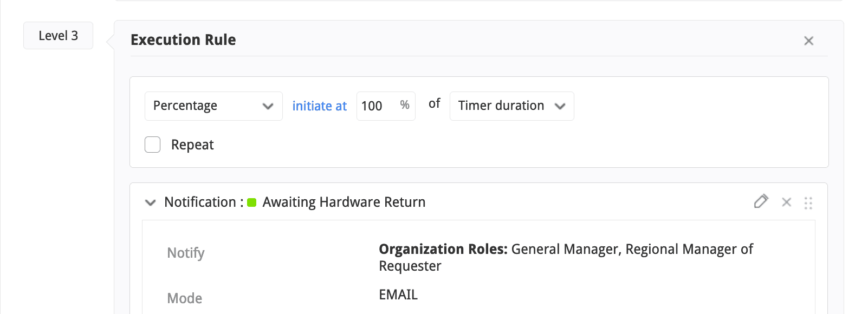Viewport: 868px width, 314px height.
Task: Edit the Awaiting Hardware Return notification
Action: pos(761,202)
